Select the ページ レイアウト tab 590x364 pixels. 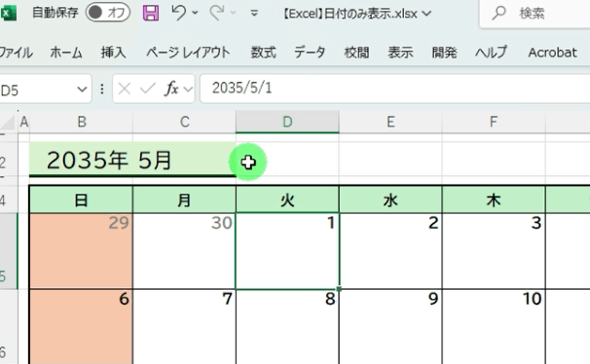click(188, 53)
